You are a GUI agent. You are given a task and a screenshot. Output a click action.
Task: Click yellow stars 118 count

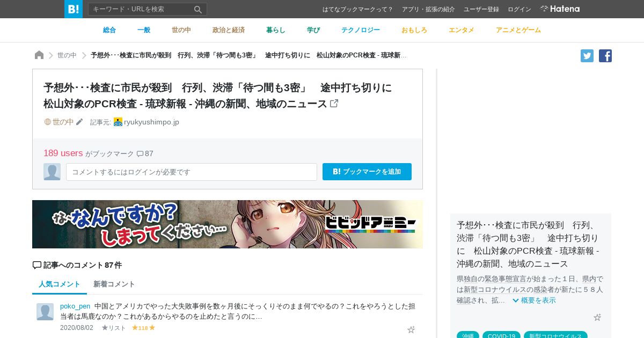tap(143, 328)
